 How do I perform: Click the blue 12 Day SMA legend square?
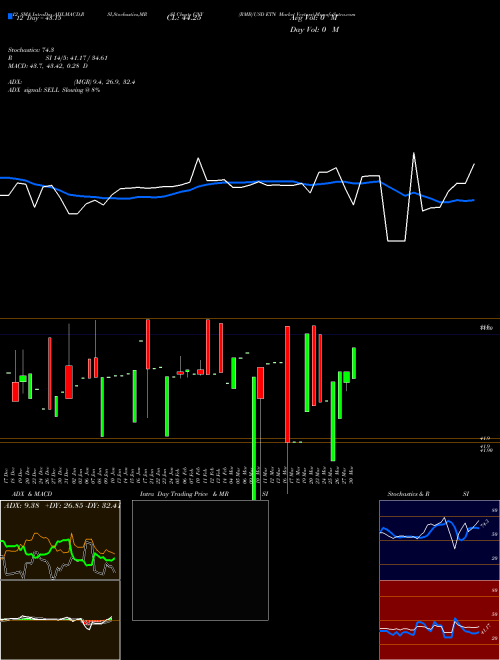[x=11, y=16]
